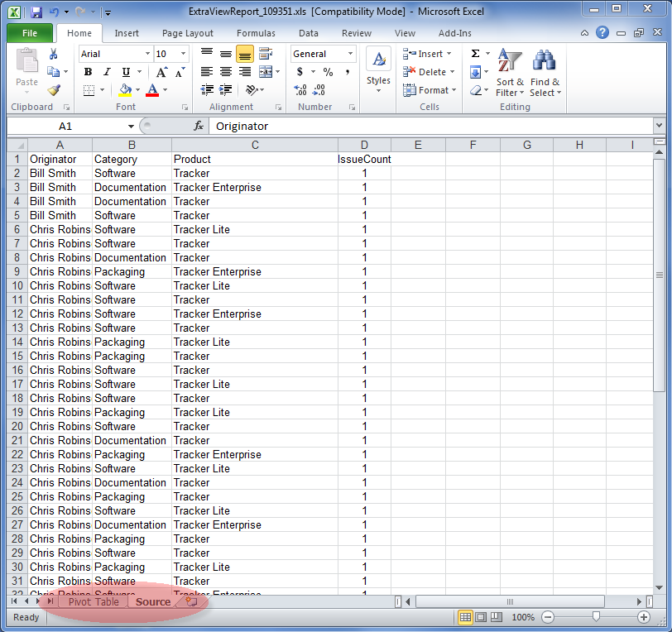The image size is (672, 632).
Task: Switch to the Insert ribbon tab
Action: coord(127,33)
